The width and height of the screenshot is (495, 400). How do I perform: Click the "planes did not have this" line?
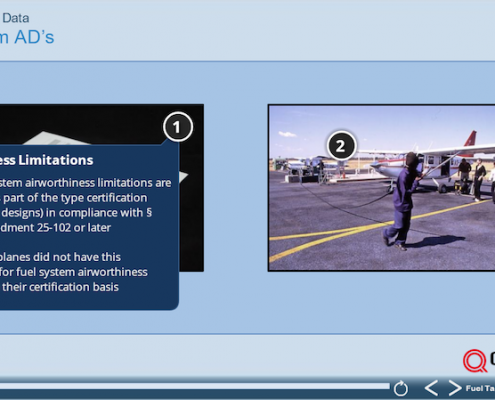coord(60,257)
